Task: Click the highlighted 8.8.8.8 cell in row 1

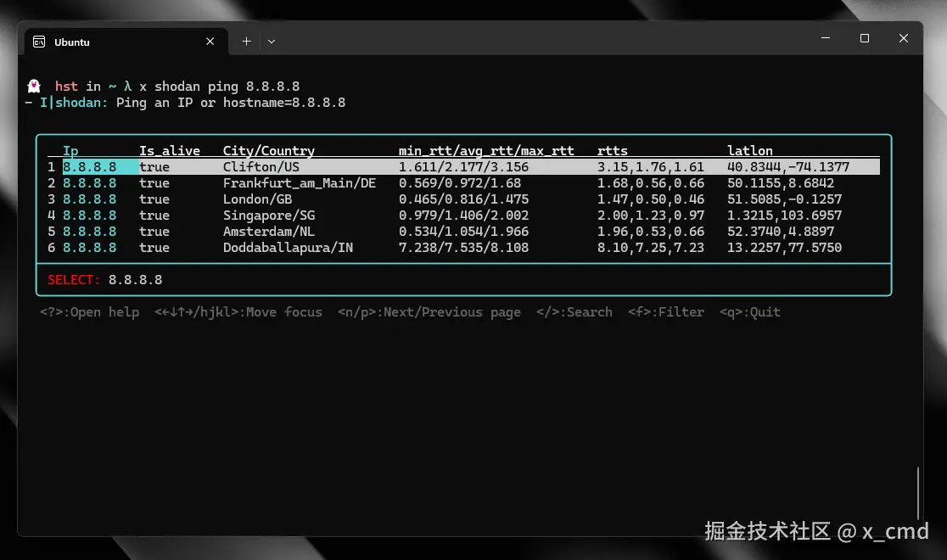Action: click(x=100, y=167)
